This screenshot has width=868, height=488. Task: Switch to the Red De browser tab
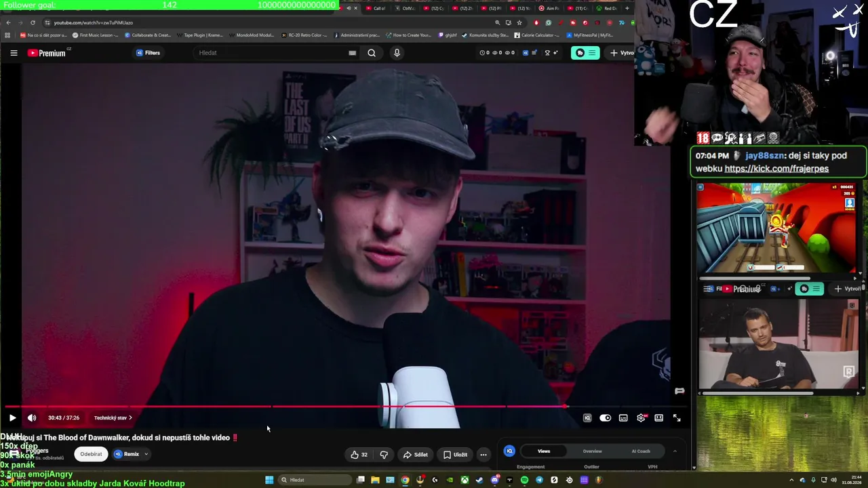click(x=607, y=8)
